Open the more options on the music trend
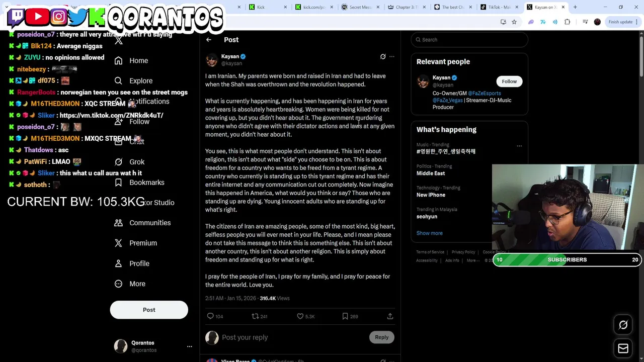This screenshot has height=362, width=644. pos(519,146)
